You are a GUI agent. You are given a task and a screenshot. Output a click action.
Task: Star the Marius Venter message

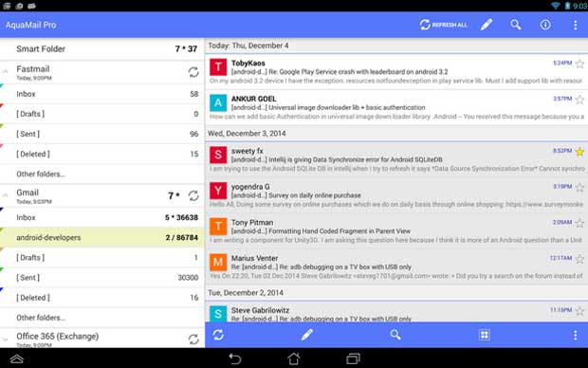click(x=579, y=259)
